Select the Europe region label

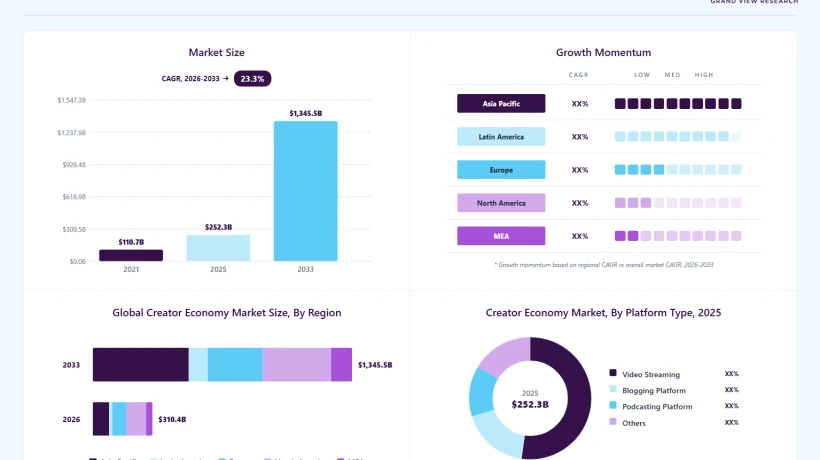[501, 170]
